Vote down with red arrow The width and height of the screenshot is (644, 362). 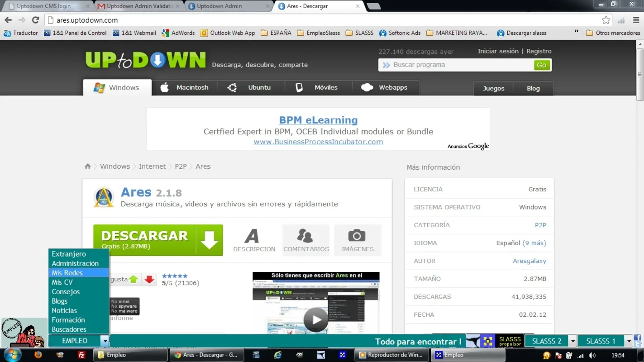pyautogui.click(x=149, y=279)
